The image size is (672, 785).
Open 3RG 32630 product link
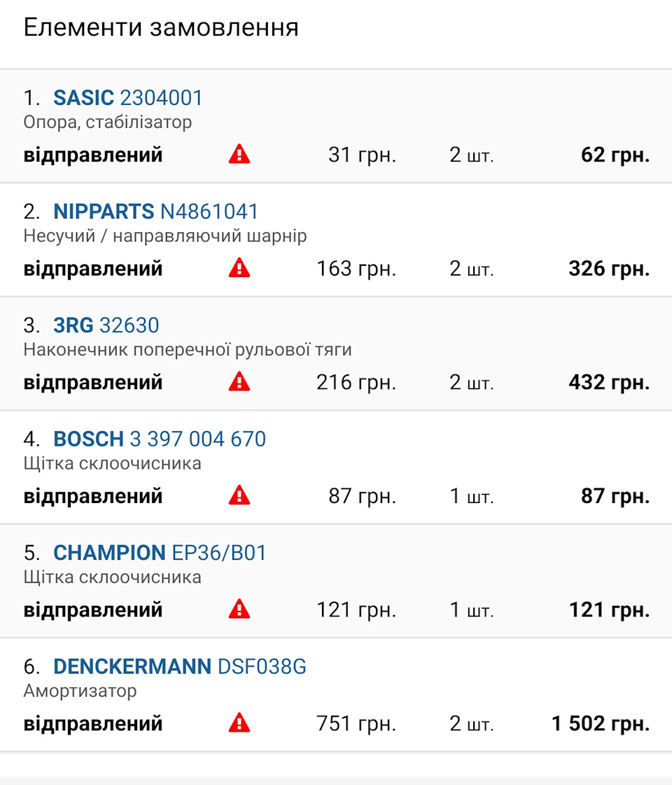coord(106,325)
